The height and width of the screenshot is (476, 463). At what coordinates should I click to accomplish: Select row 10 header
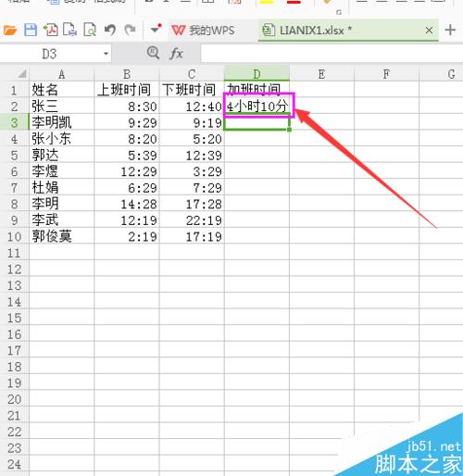tap(14, 236)
